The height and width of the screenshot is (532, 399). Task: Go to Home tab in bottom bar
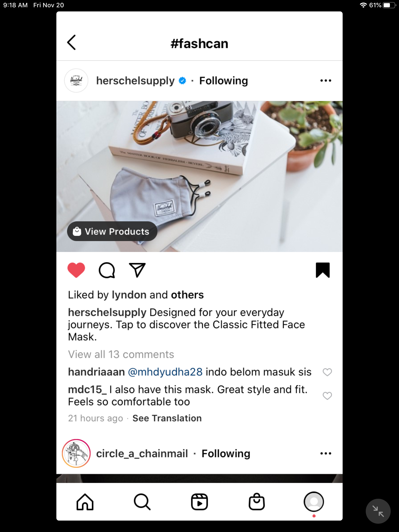click(x=85, y=502)
